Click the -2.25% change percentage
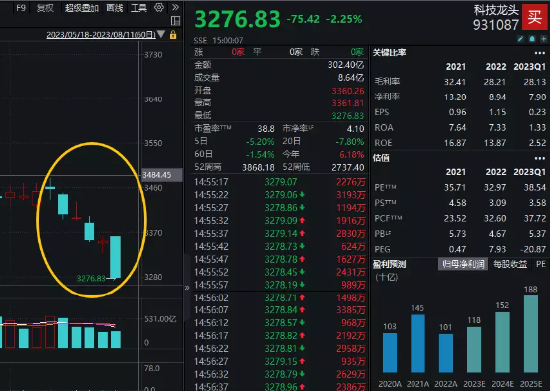The height and width of the screenshot is (392, 550). [x=344, y=19]
